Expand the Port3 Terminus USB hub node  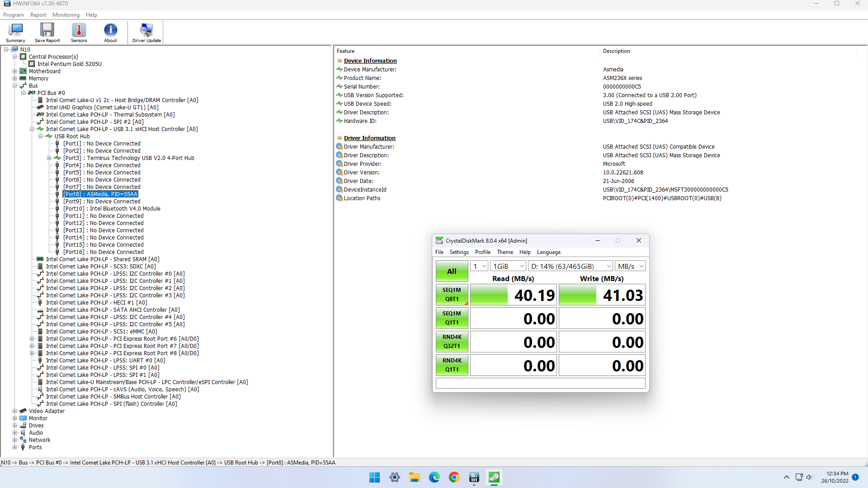pyautogui.click(x=49, y=158)
